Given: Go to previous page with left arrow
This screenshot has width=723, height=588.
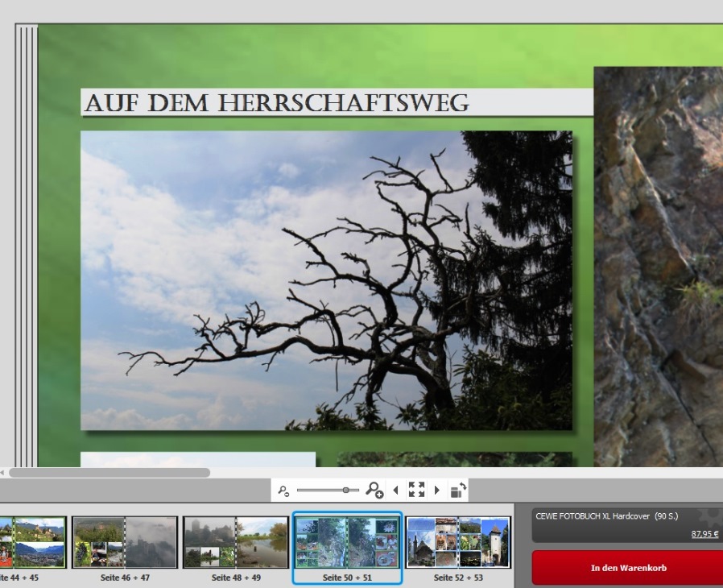Looking at the screenshot, I should tap(395, 490).
